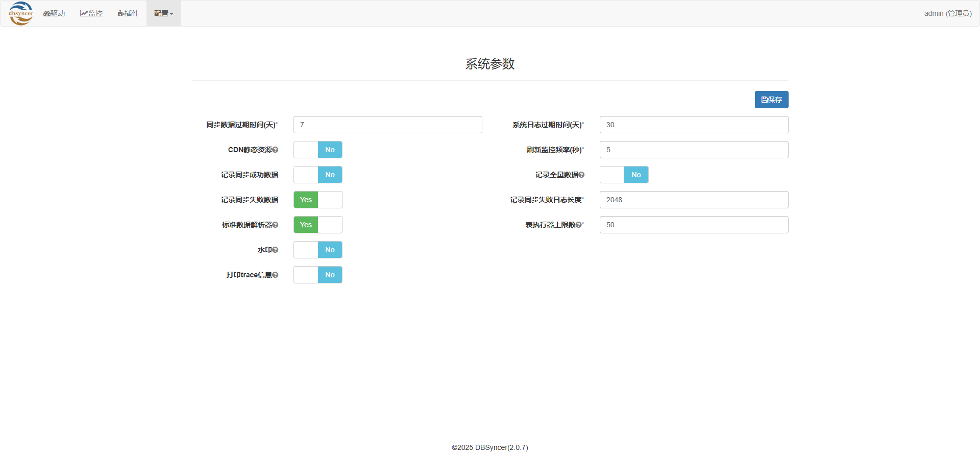
Task: Open the 插件 menu item
Action: coord(128,13)
